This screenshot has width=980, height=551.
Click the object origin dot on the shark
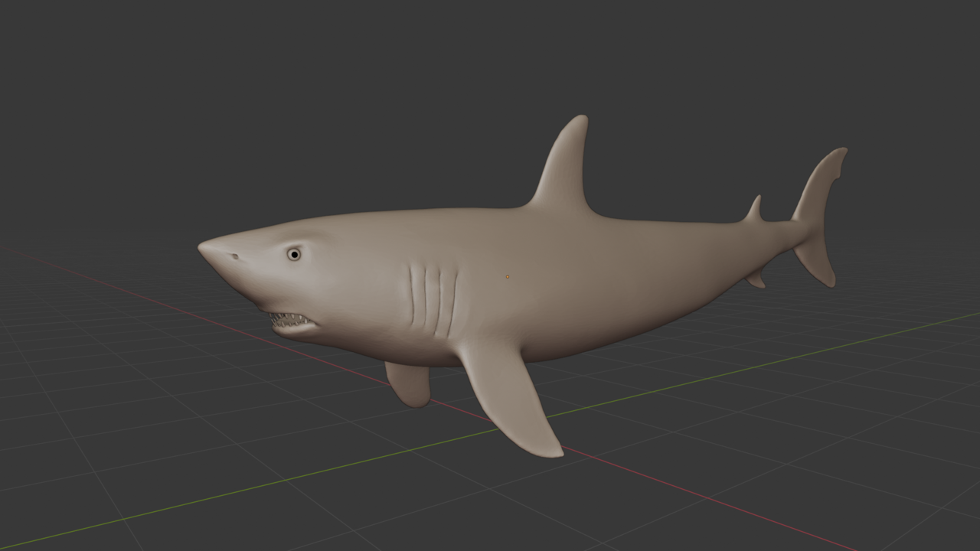pyautogui.click(x=507, y=276)
